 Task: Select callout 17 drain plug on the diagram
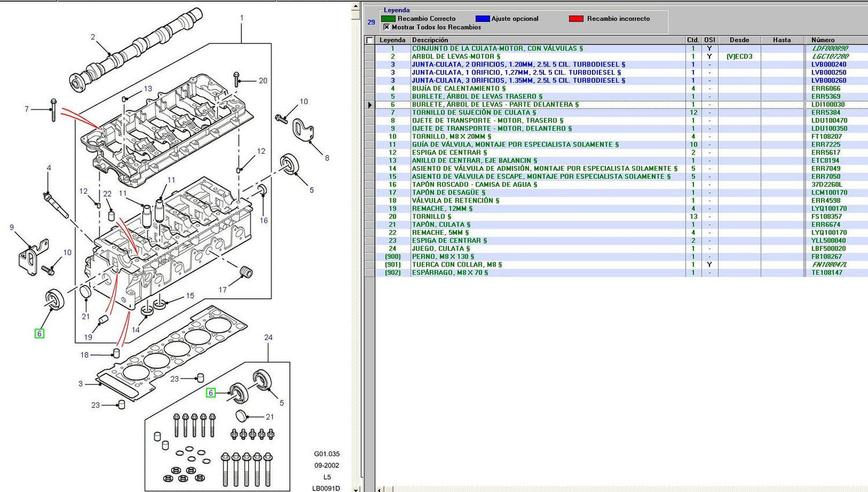[x=222, y=290]
